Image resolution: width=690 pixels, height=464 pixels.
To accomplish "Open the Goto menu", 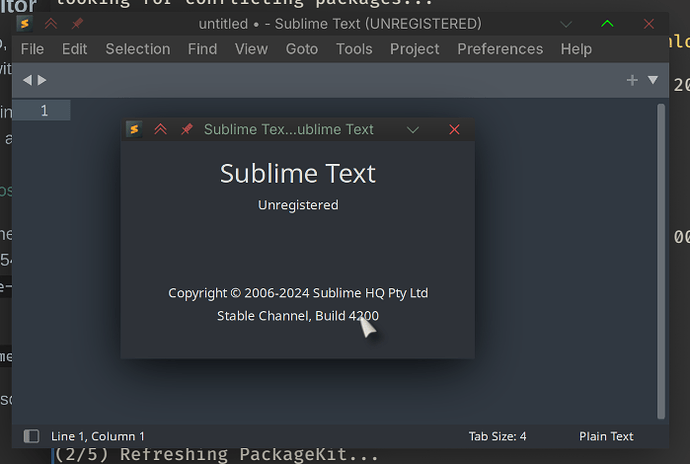I will point(301,49).
